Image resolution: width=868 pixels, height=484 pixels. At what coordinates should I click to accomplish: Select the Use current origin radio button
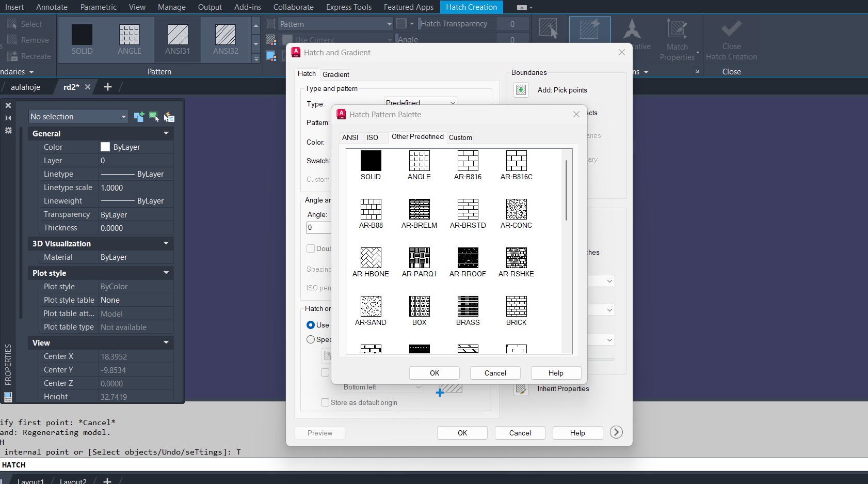(311, 325)
